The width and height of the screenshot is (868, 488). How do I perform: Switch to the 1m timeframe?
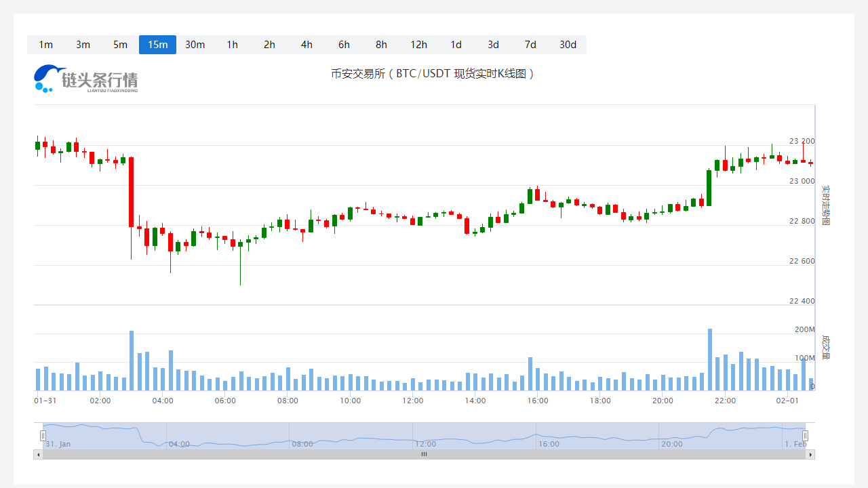tap(45, 45)
